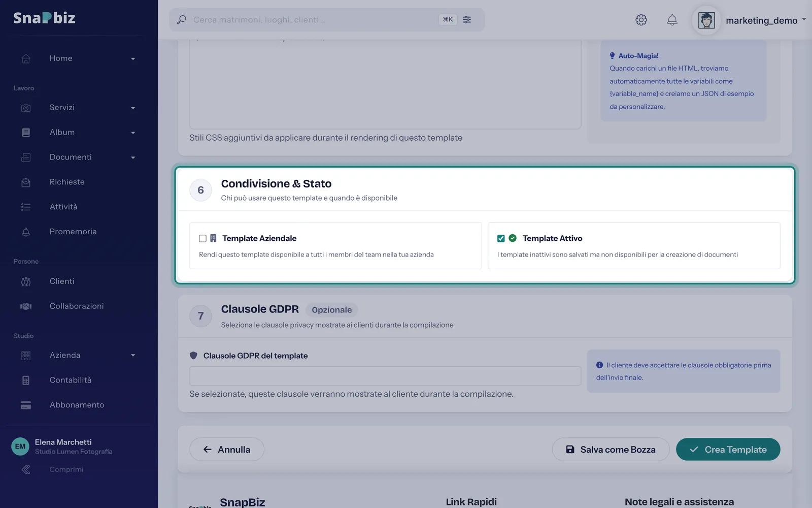
Task: Click the Promemoria bell icon
Action: click(26, 232)
